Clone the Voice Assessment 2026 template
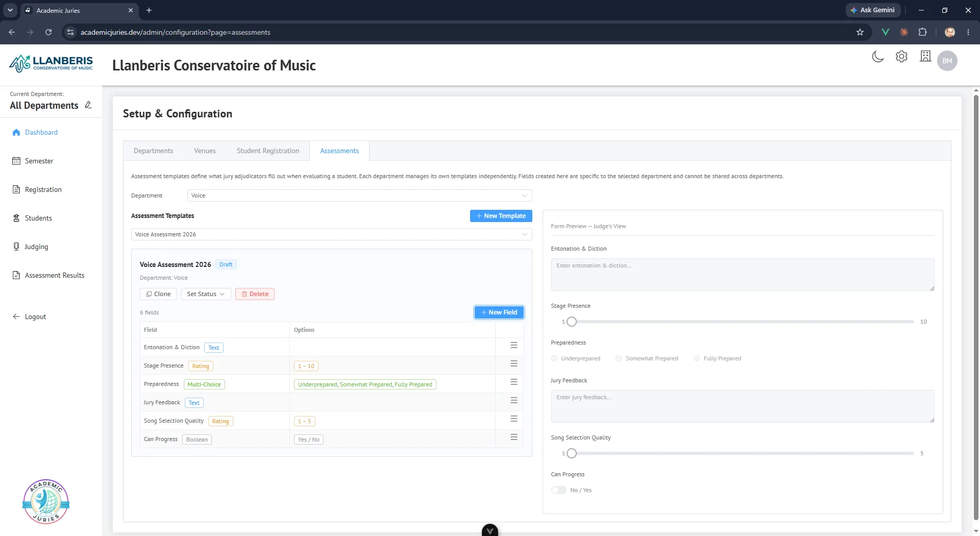The height and width of the screenshot is (536, 980). [158, 294]
